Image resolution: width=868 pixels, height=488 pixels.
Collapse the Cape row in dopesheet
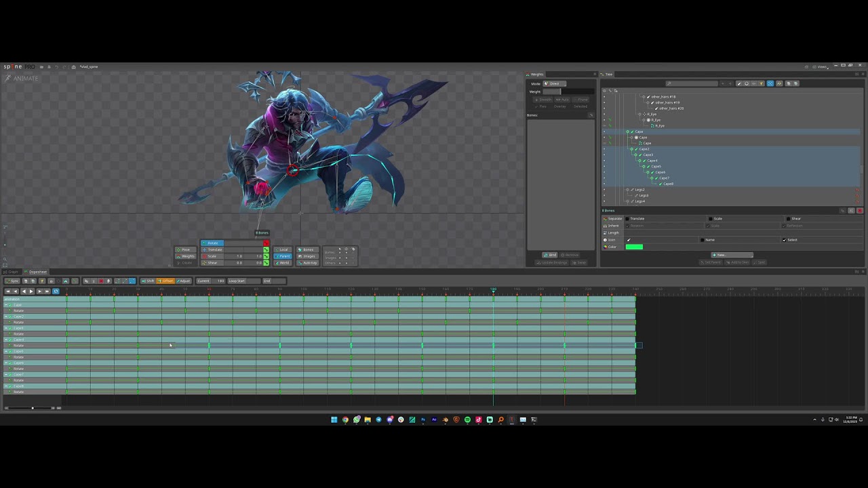[x=6, y=305]
